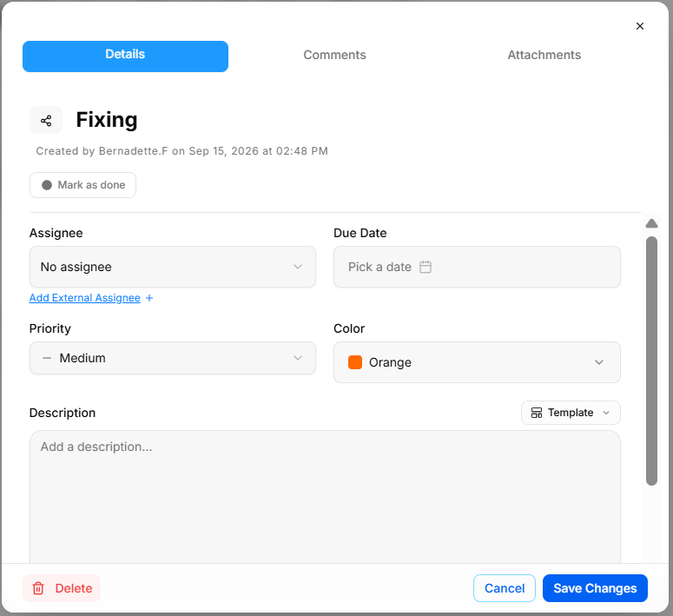Image resolution: width=673 pixels, height=616 pixels.
Task: Select the Details tab
Action: [x=125, y=56]
